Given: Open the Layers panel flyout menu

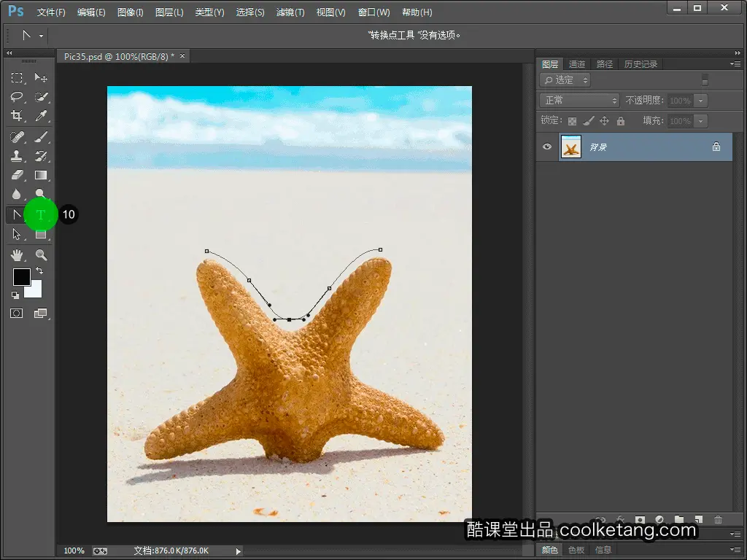Looking at the screenshot, I should click(735, 64).
